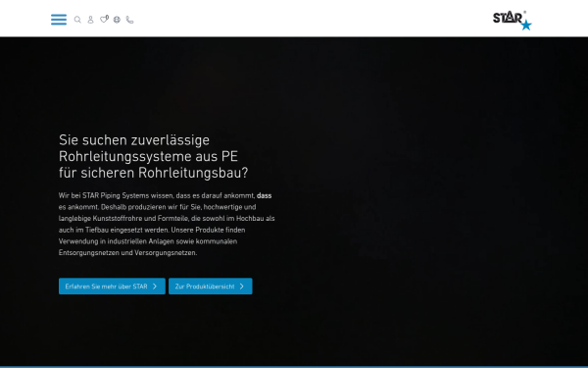Click the heading 'Sie suchen zuverlässige Rohrleitungssysteme'
This screenshot has height=368, width=588.
coord(154,157)
